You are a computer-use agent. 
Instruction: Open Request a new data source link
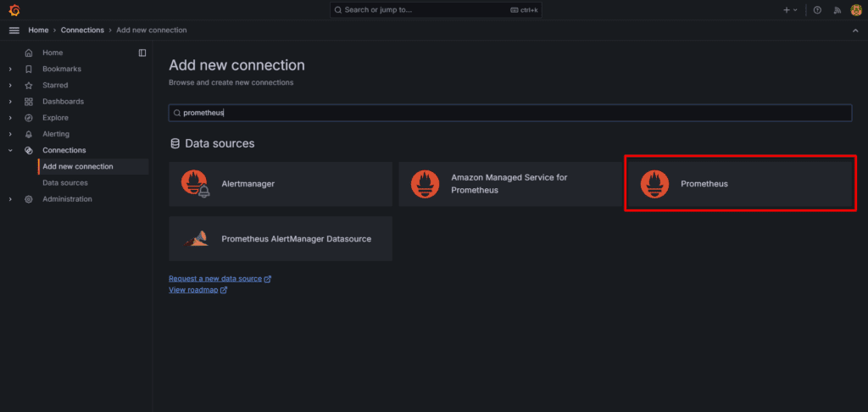click(x=220, y=279)
